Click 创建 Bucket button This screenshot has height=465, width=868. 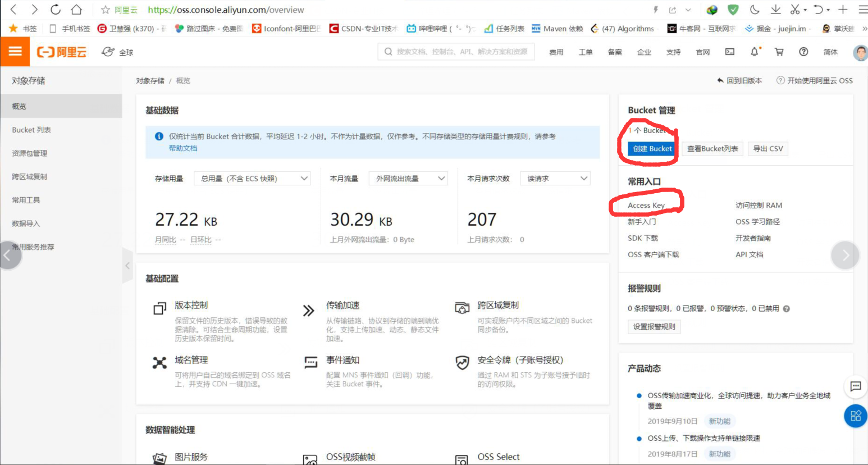tap(652, 149)
